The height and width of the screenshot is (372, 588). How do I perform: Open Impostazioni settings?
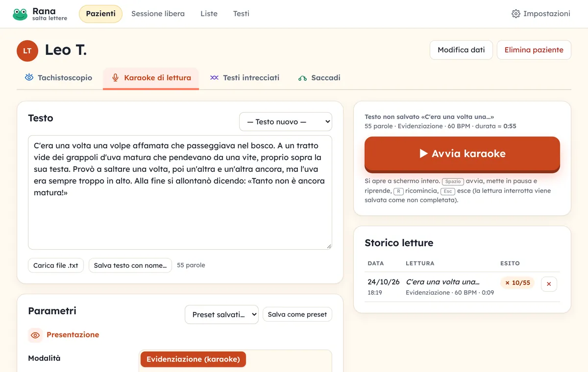point(541,14)
